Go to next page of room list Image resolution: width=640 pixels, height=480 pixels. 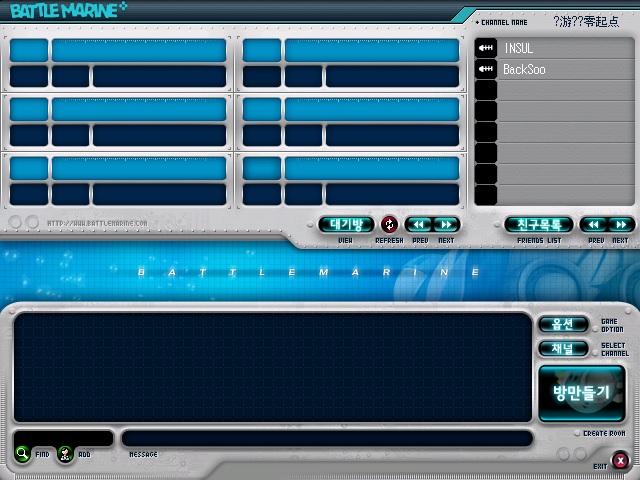(446, 225)
